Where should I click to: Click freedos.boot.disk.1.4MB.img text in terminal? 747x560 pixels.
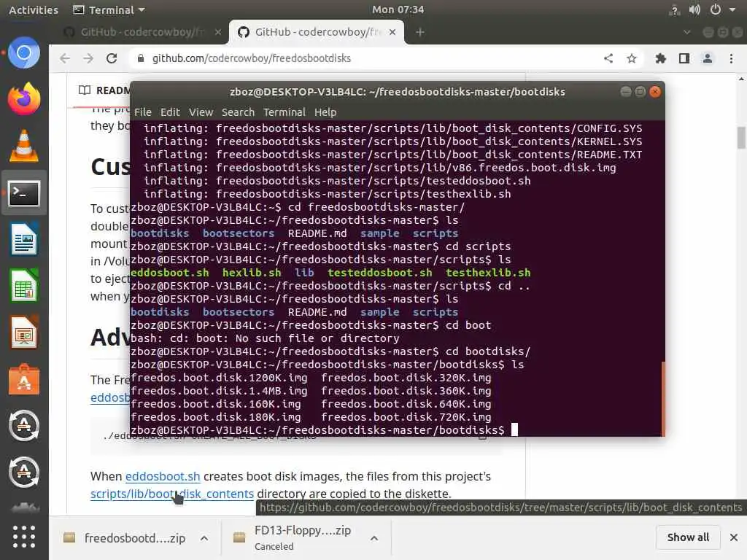pyautogui.click(x=219, y=391)
